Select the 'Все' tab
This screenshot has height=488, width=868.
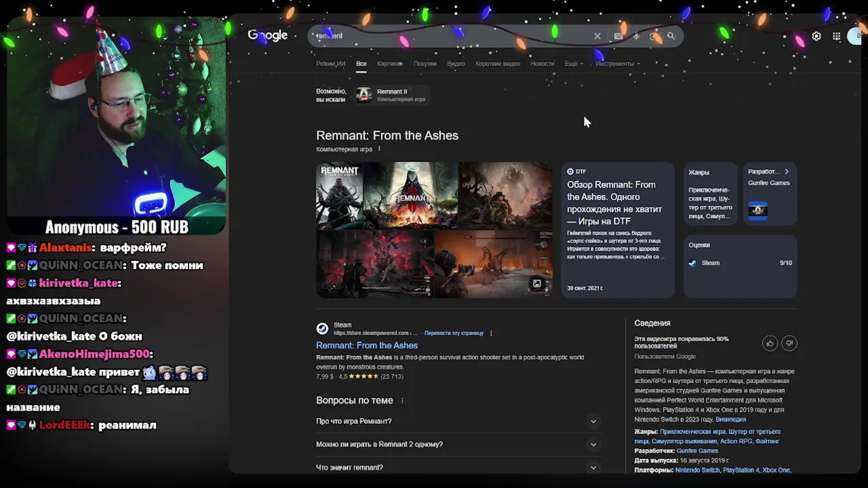click(361, 64)
